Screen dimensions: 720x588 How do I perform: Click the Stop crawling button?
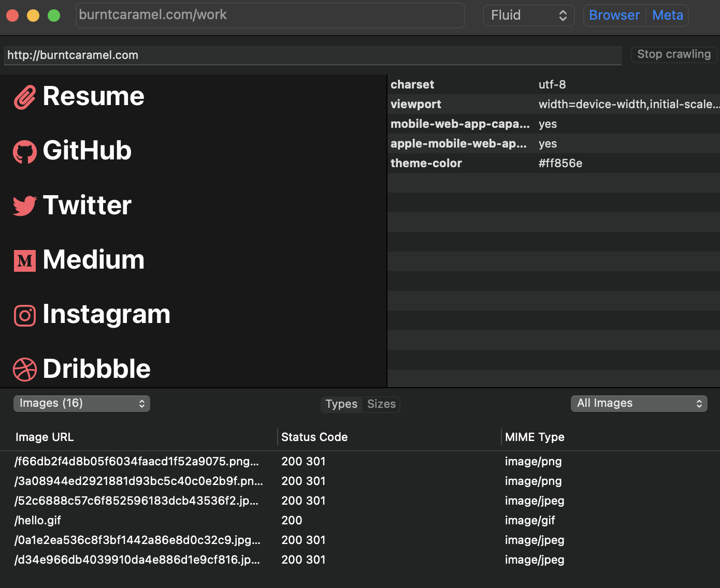tap(674, 54)
